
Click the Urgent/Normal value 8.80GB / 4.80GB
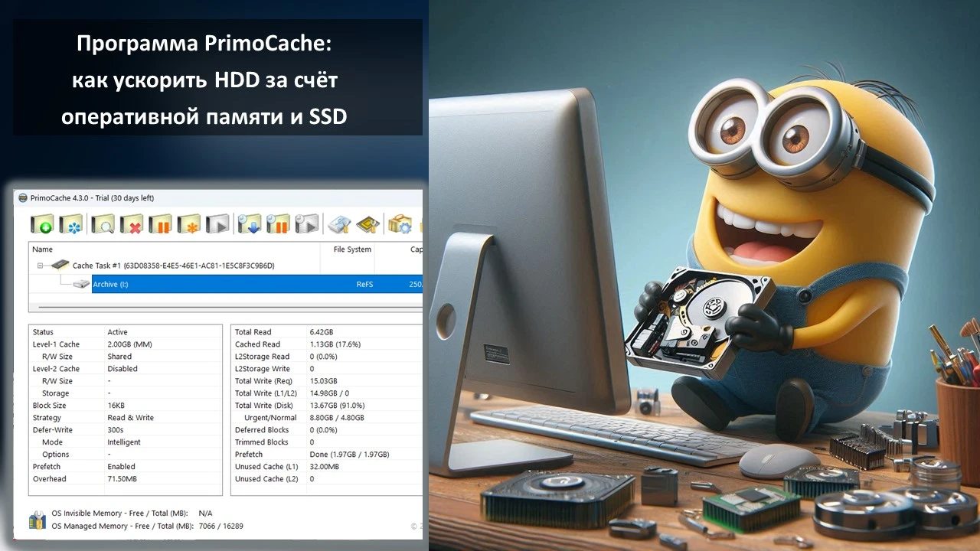click(337, 418)
